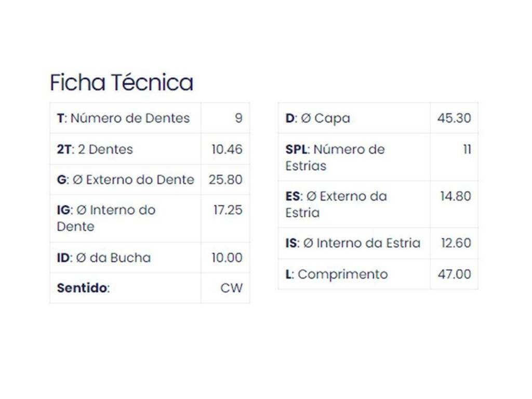Select the G: Ø Externo do Dente label
This screenshot has width=532, height=399.
tap(126, 179)
